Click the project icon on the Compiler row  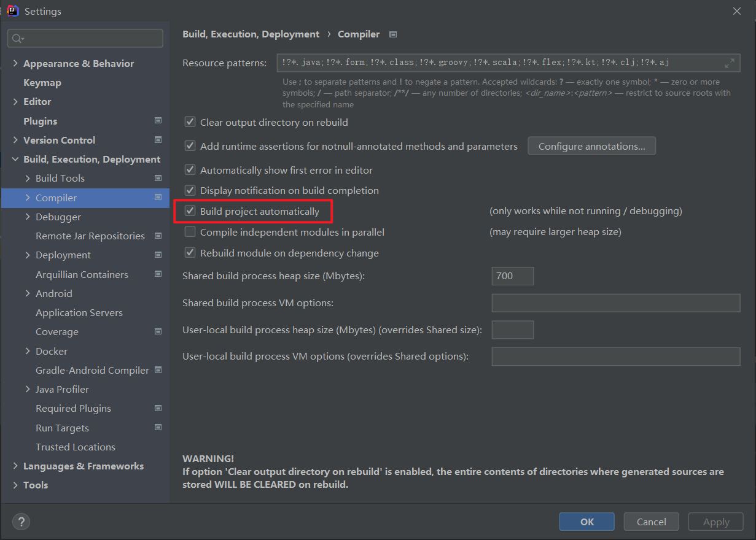[158, 198]
